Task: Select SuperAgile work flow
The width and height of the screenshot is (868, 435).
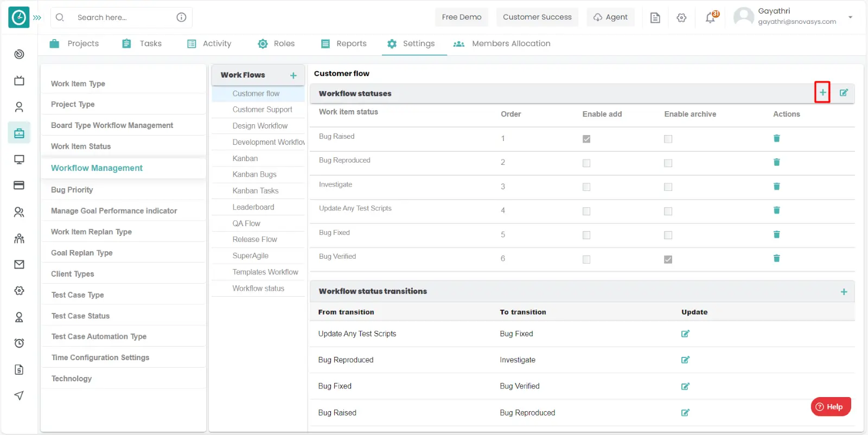Action: pyautogui.click(x=250, y=256)
